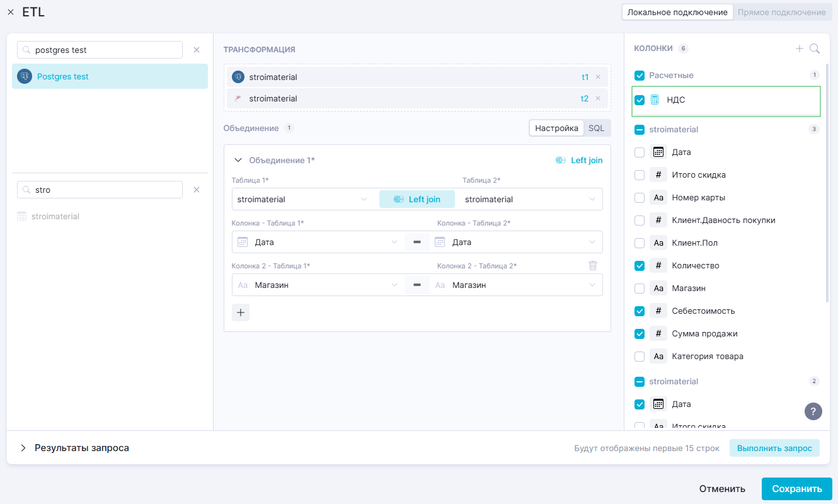Switch to the SQL tab

[596, 128]
